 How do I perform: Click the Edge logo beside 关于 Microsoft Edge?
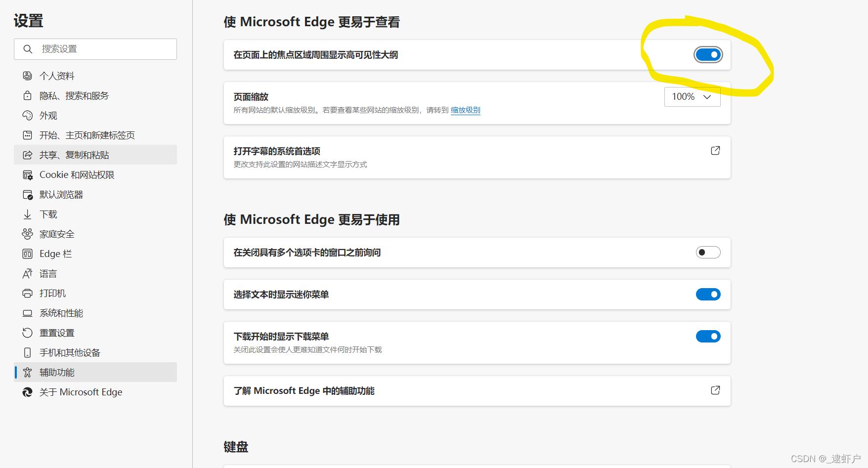28,392
